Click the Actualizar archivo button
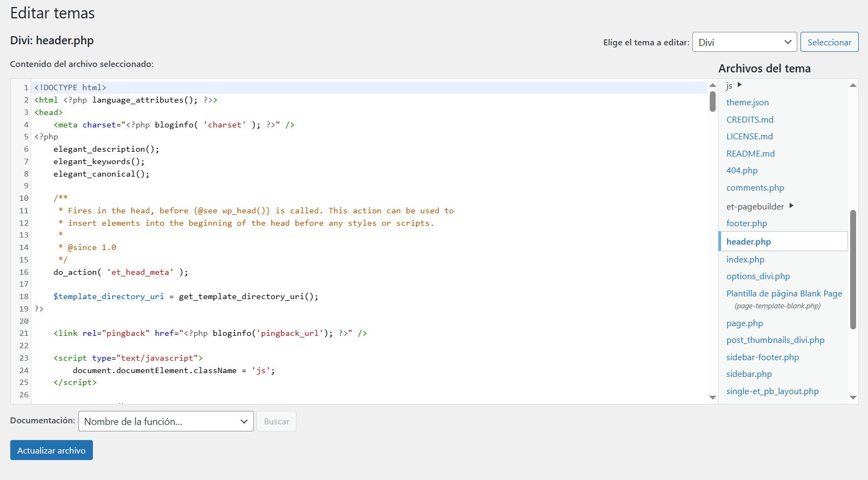Screen dimensions: 868x480 coord(51,450)
